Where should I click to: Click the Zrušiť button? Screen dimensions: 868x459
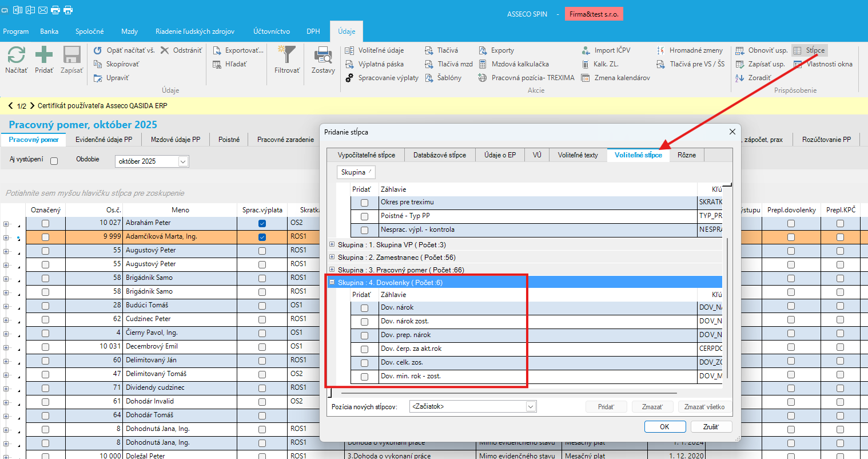point(711,426)
